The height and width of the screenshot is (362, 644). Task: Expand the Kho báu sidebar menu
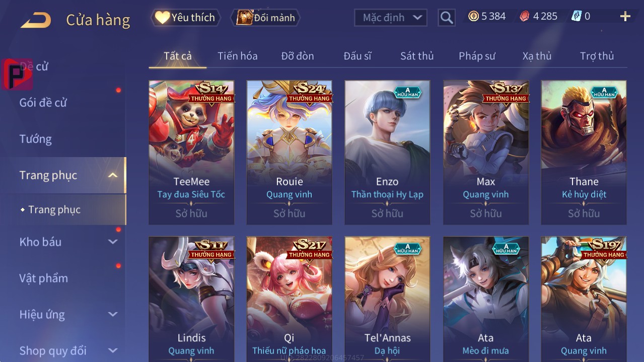[x=113, y=242]
